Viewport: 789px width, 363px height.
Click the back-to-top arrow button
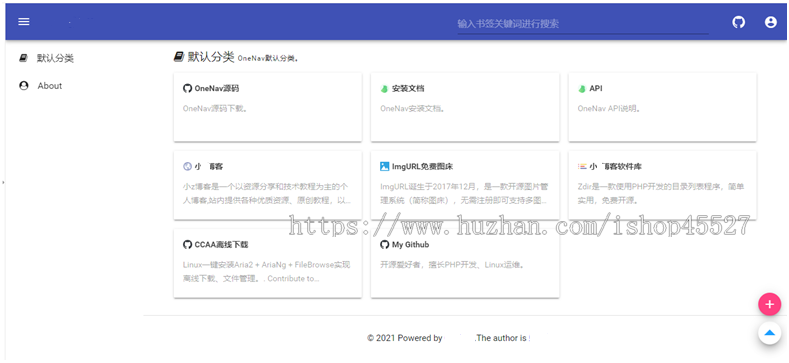click(x=769, y=333)
